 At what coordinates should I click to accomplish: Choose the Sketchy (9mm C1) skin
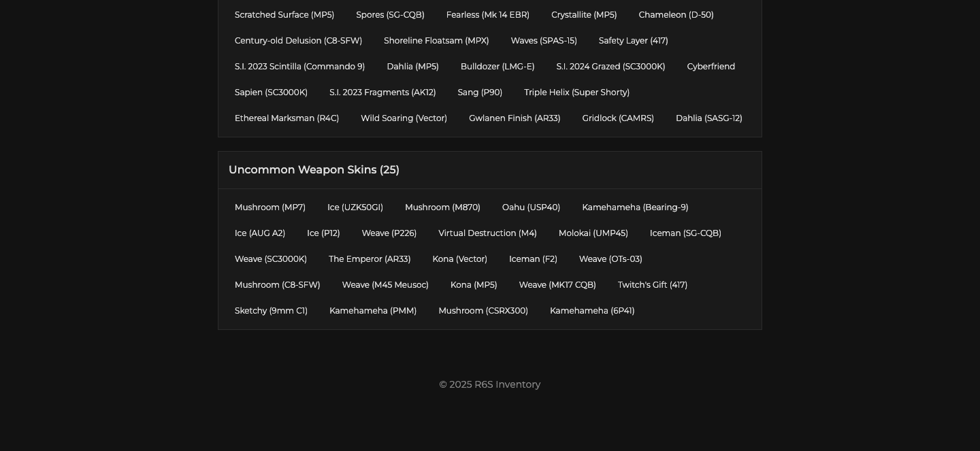tap(271, 311)
